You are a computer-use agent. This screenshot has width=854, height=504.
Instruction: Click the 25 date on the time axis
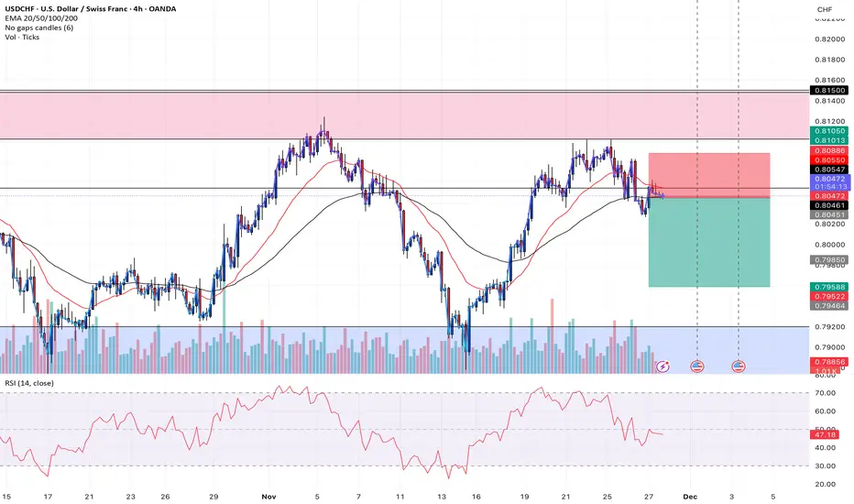coord(608,497)
